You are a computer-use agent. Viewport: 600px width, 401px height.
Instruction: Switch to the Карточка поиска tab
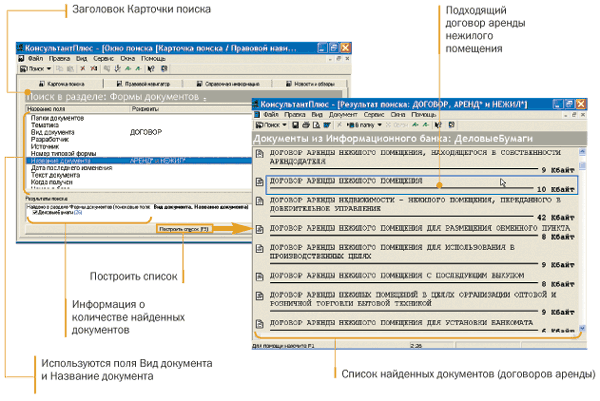[62, 84]
